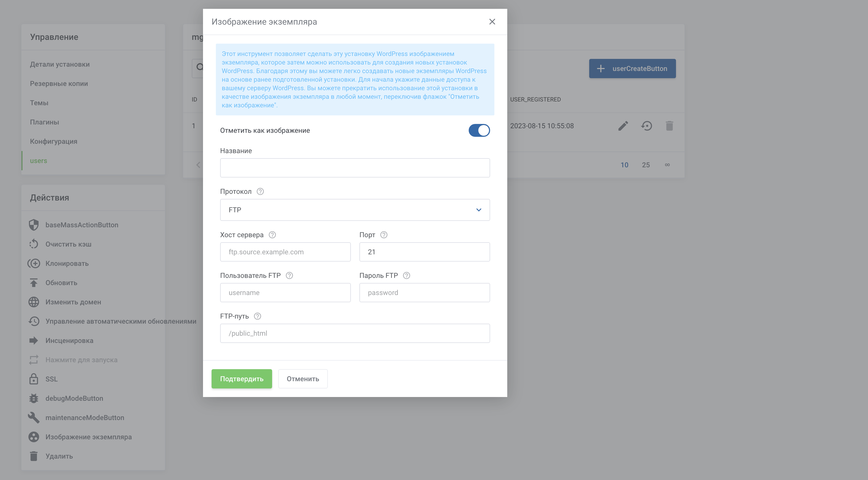Focus the Хост сервера field

pyautogui.click(x=285, y=252)
